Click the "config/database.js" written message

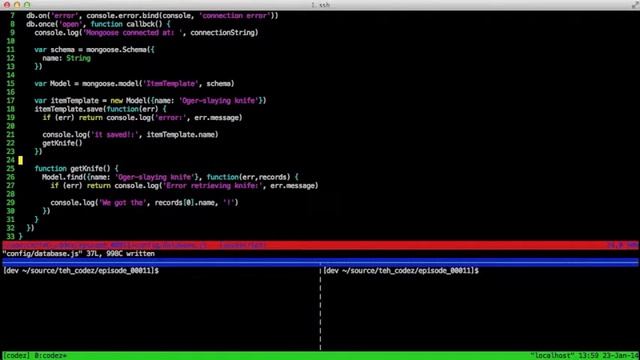79,254
